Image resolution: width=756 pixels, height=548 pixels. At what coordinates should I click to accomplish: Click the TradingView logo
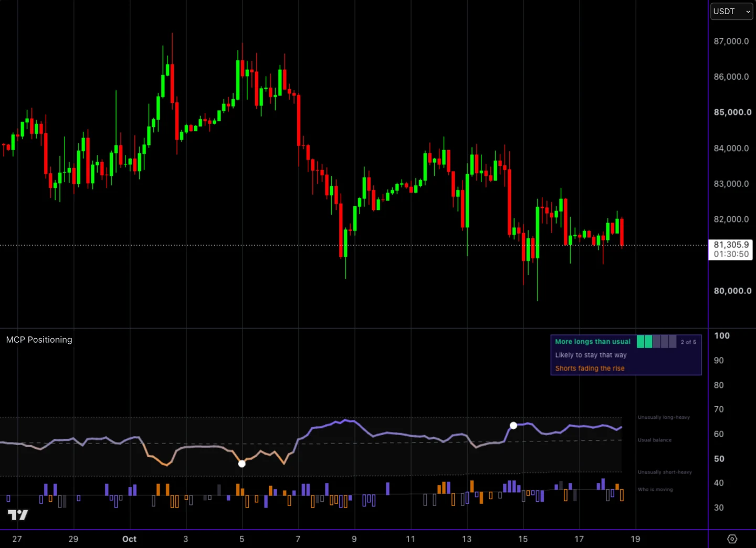pyautogui.click(x=18, y=515)
